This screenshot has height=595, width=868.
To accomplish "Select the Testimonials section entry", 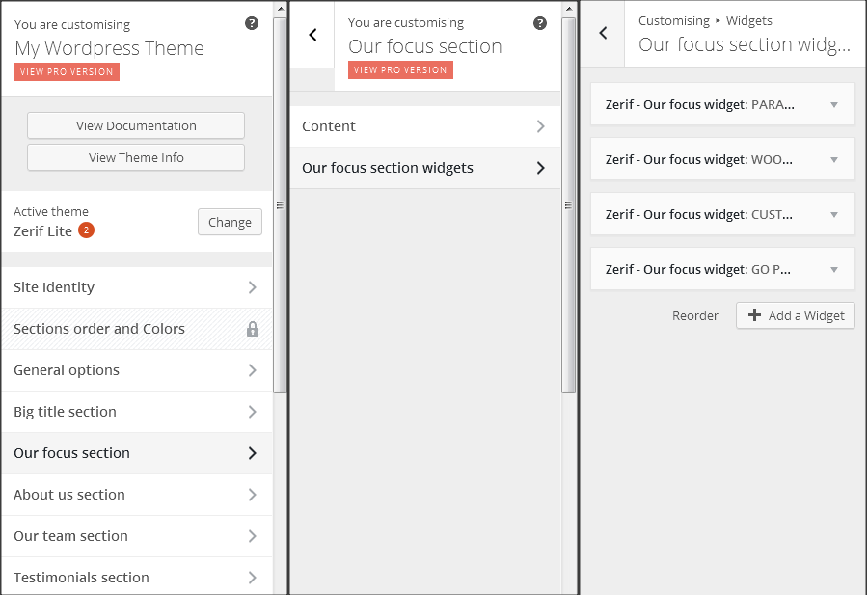I will pos(135,577).
